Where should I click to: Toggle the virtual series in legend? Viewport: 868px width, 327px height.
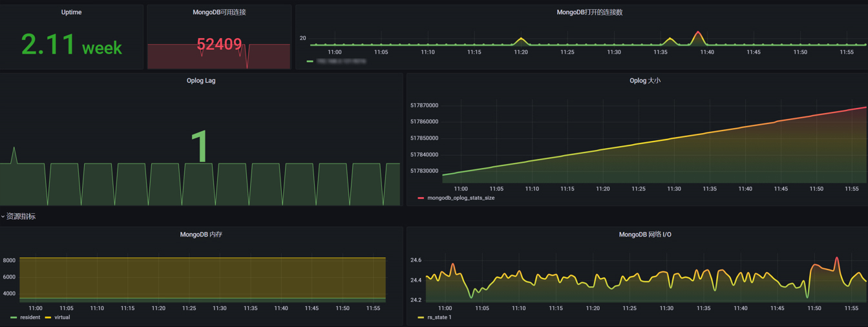pyautogui.click(x=62, y=317)
